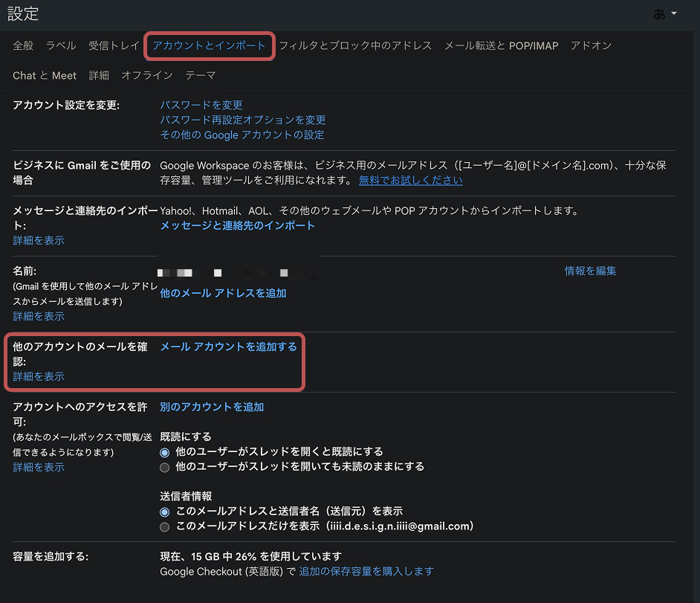Switch to the 全般 settings tab
The image size is (700, 603).
pyautogui.click(x=23, y=45)
